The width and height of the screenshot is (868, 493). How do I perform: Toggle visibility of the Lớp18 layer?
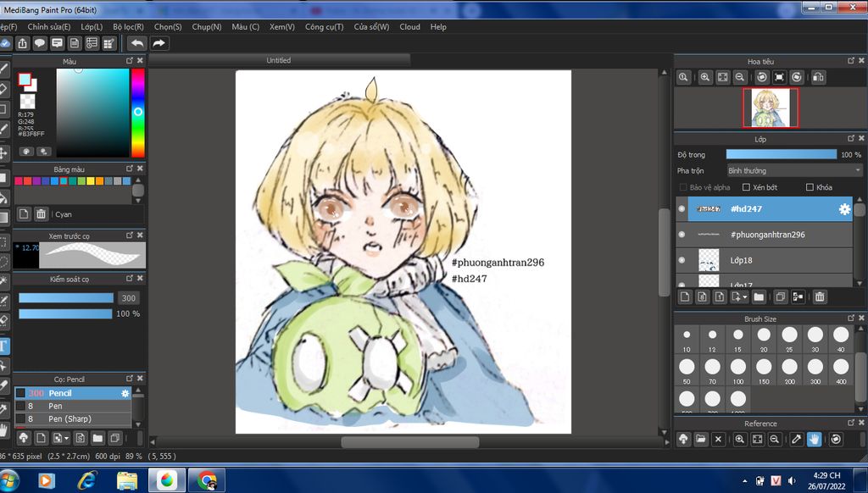682,260
